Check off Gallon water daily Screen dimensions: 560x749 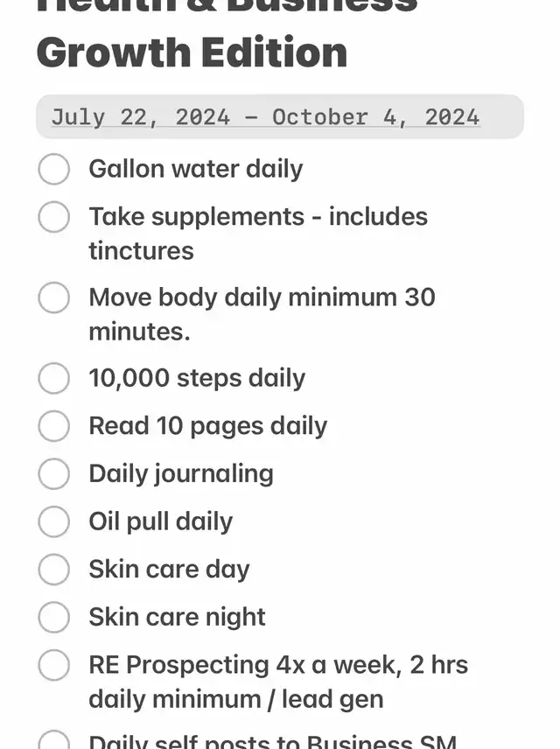point(53,169)
